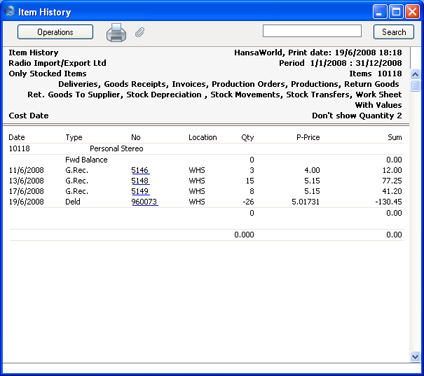424x376 pixels.
Task: Open the Operations menu button
Action: [55, 32]
